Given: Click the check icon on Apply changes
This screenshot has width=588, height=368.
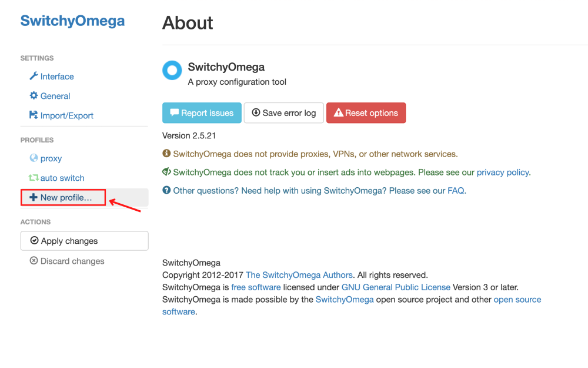Looking at the screenshot, I should click(34, 240).
